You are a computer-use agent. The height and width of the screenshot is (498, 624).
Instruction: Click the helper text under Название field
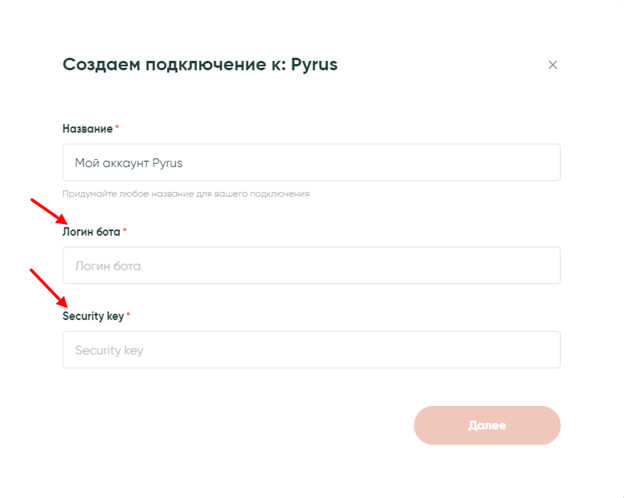[x=185, y=193]
